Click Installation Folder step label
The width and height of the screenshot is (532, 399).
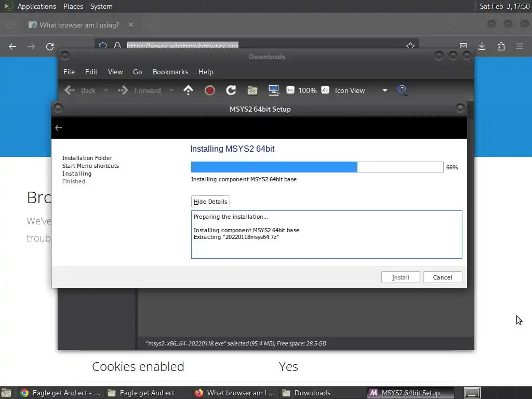click(x=87, y=158)
